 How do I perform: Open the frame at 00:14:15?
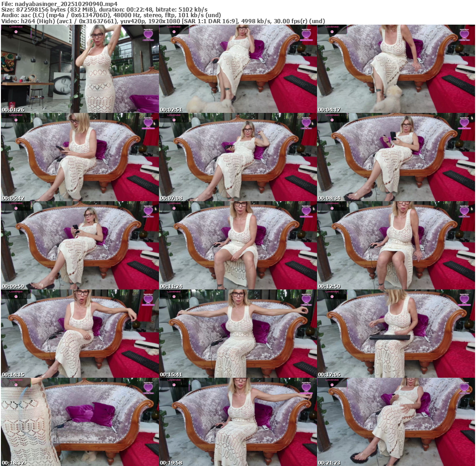point(79,334)
